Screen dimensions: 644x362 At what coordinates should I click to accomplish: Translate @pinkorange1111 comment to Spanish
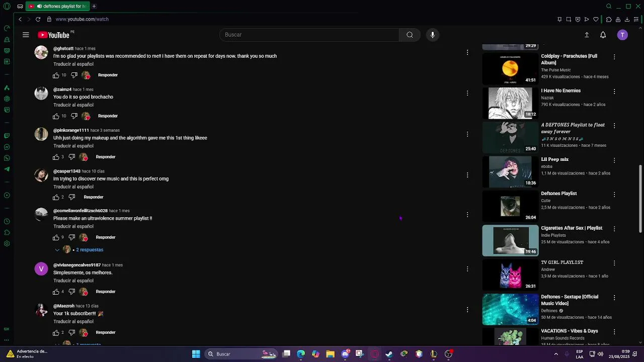[x=73, y=146]
